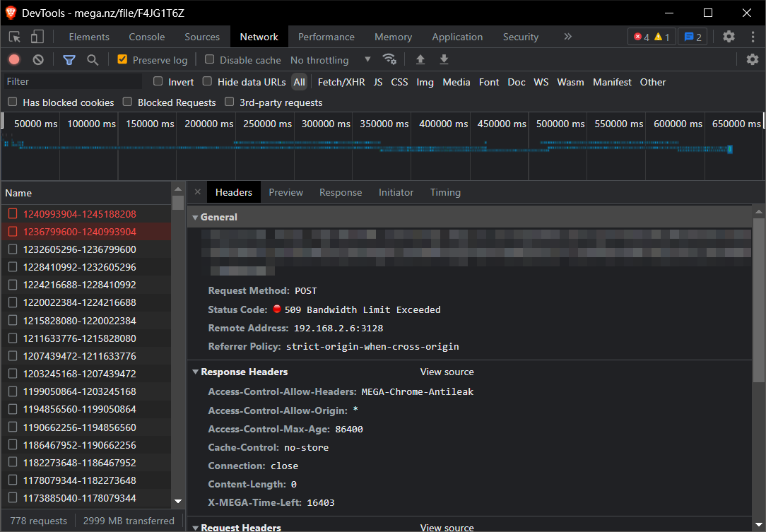The width and height of the screenshot is (766, 532).
Task: Enable the Disable cache checkbox
Action: [210, 60]
